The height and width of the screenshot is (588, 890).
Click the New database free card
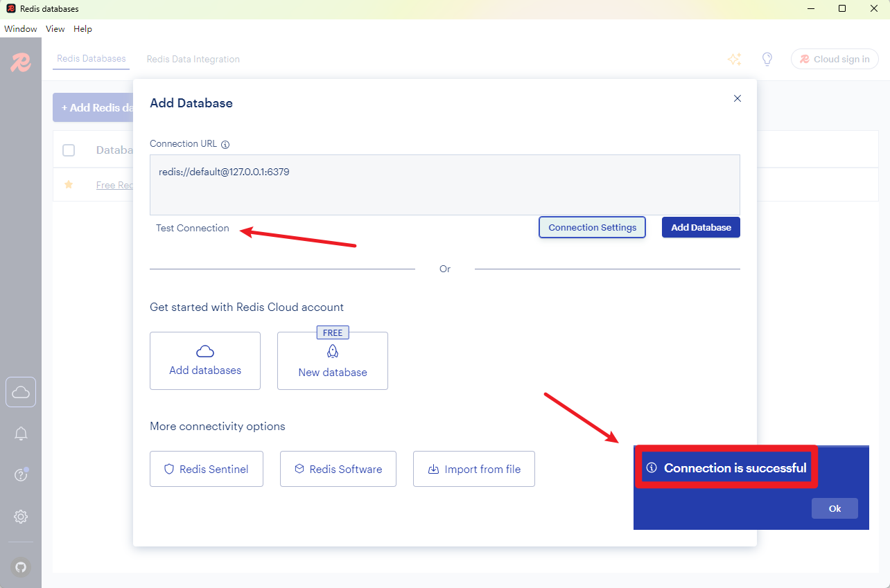[x=333, y=361]
